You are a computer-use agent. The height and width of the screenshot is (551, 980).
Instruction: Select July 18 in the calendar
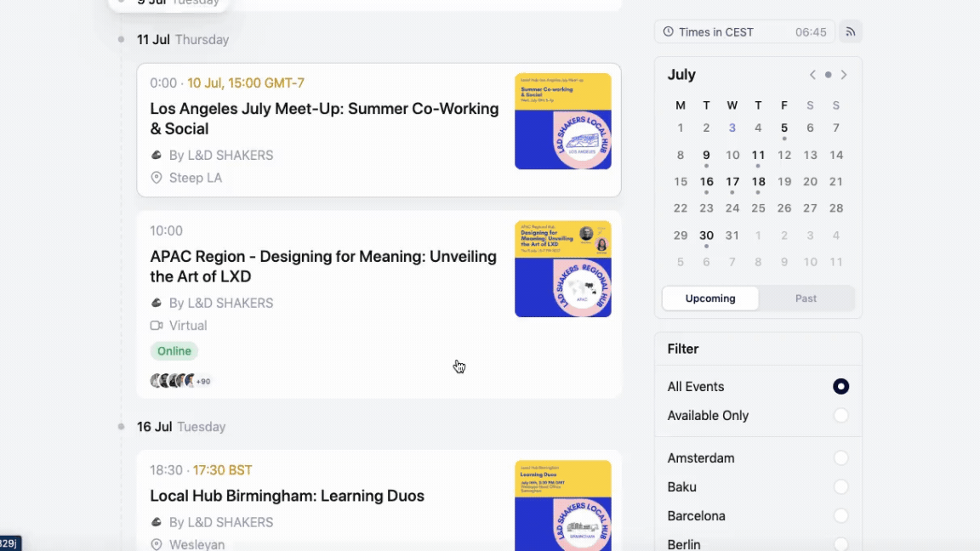point(758,182)
